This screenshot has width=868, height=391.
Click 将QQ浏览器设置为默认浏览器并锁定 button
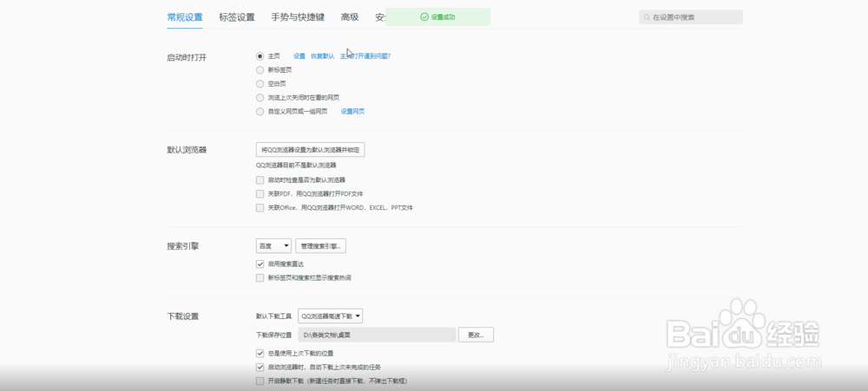(310, 149)
